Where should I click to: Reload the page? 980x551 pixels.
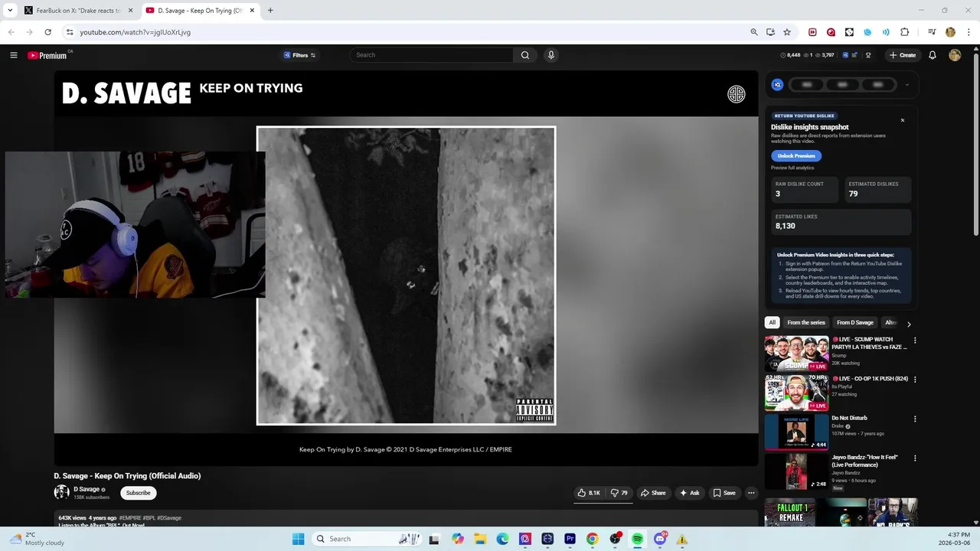click(47, 32)
